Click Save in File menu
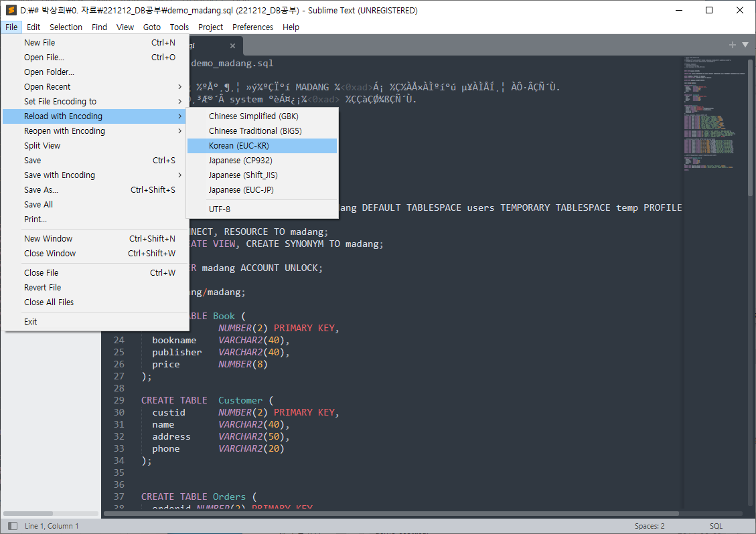 94,160
